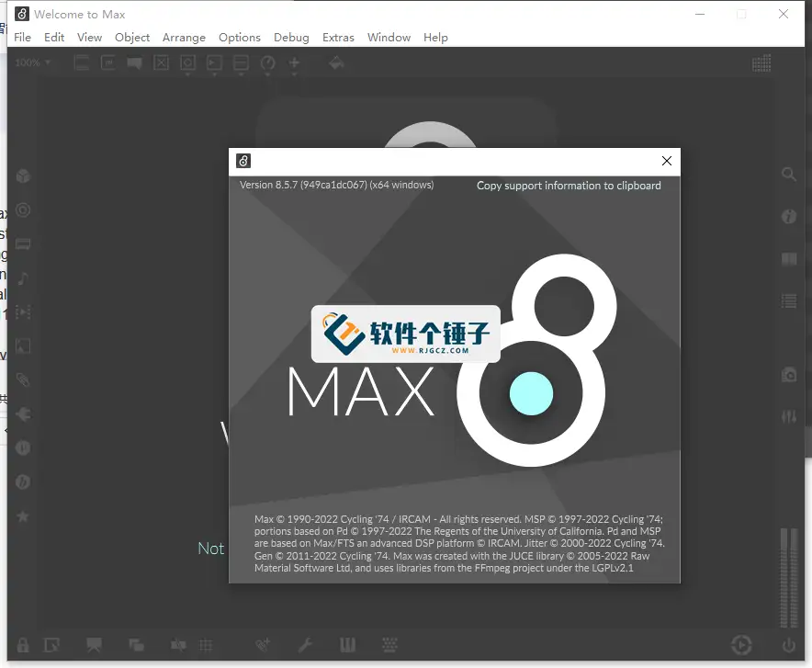Screen dimensions: 812x668
Task: Open the Options menu
Action: (x=239, y=38)
